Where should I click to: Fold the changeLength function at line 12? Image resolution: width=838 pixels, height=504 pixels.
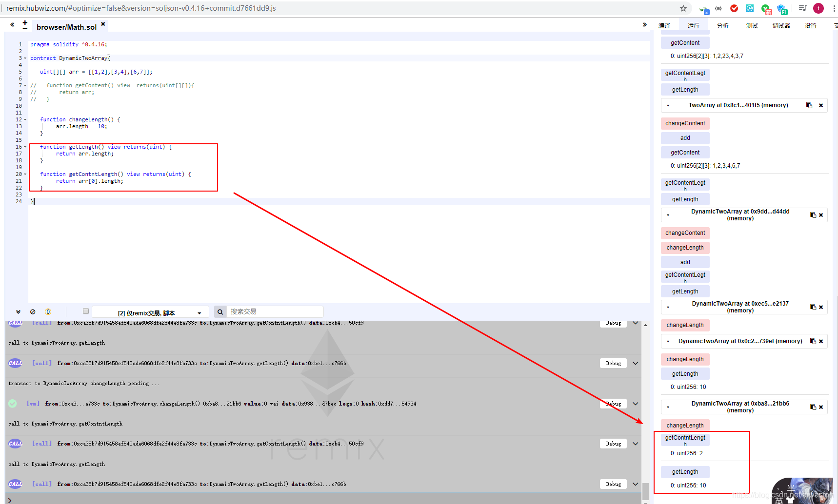(x=25, y=119)
